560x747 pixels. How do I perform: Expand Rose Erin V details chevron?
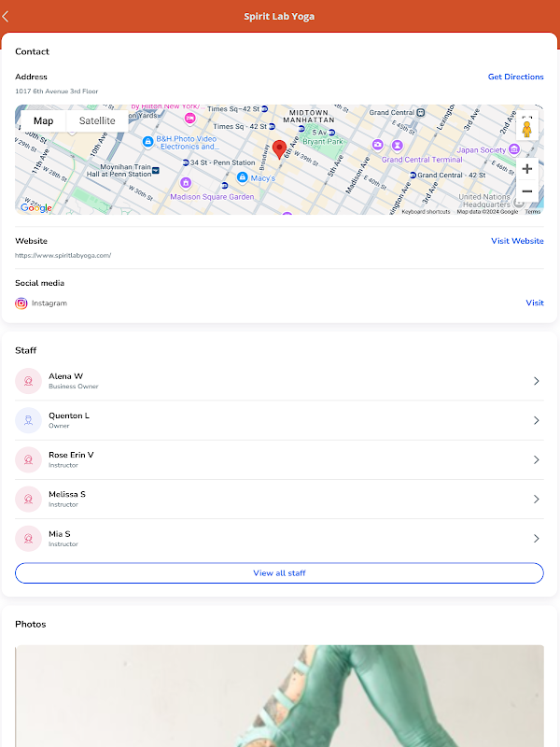click(x=536, y=459)
